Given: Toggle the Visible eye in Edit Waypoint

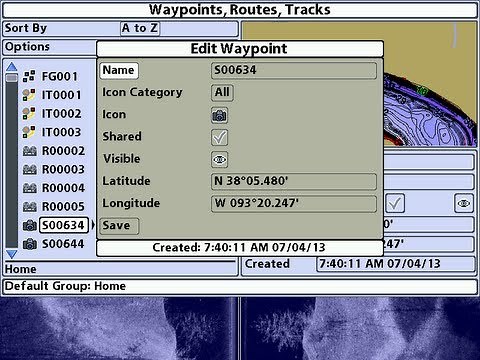Looking at the screenshot, I should point(219,159).
